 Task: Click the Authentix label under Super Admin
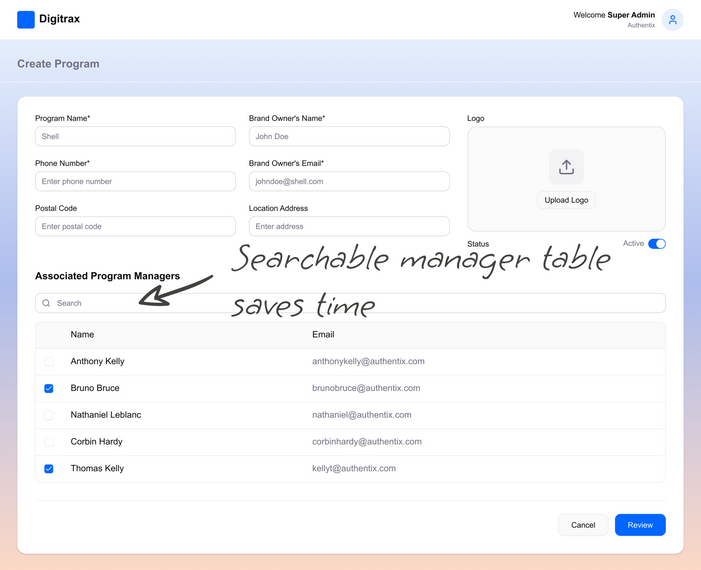point(641,25)
